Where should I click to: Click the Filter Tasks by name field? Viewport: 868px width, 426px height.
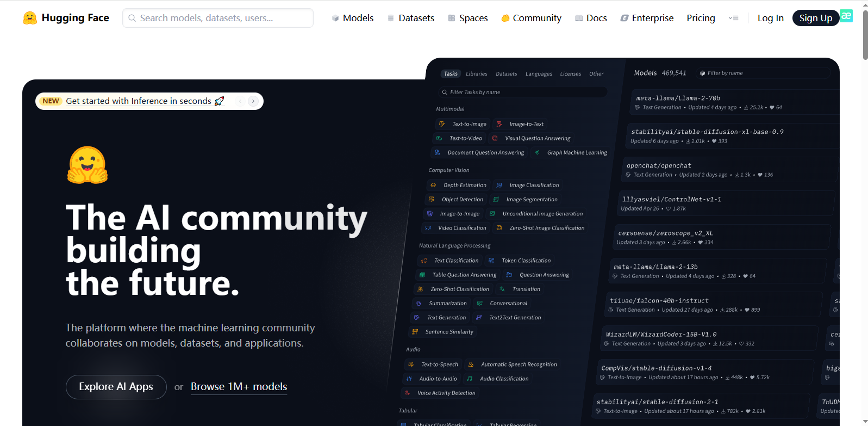(x=523, y=92)
